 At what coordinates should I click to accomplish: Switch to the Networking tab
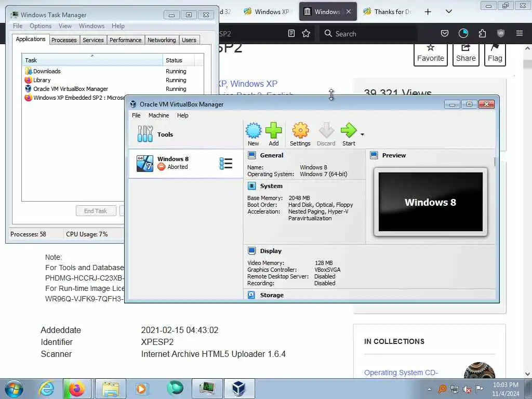(x=162, y=40)
